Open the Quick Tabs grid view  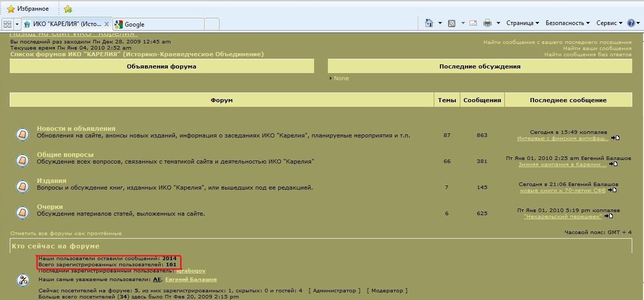pyautogui.click(x=7, y=24)
